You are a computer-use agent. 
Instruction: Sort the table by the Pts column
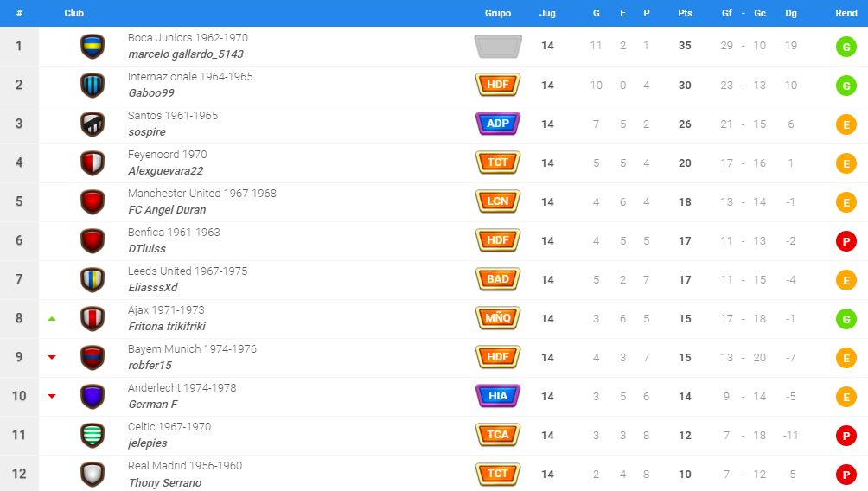coord(685,13)
